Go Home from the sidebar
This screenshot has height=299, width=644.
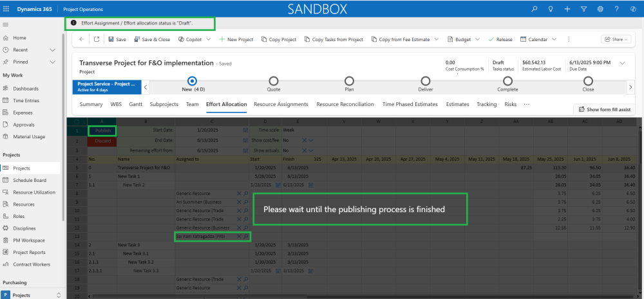click(19, 38)
